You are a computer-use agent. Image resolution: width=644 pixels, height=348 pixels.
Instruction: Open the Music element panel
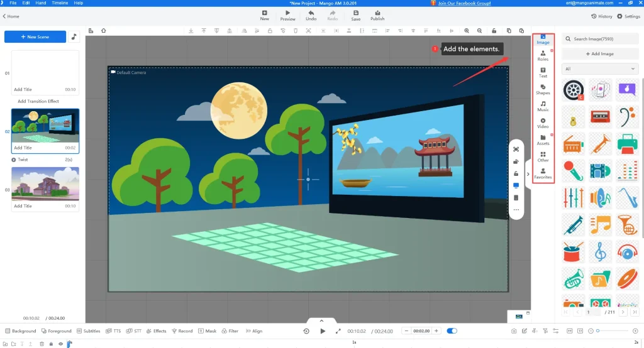[x=543, y=106]
